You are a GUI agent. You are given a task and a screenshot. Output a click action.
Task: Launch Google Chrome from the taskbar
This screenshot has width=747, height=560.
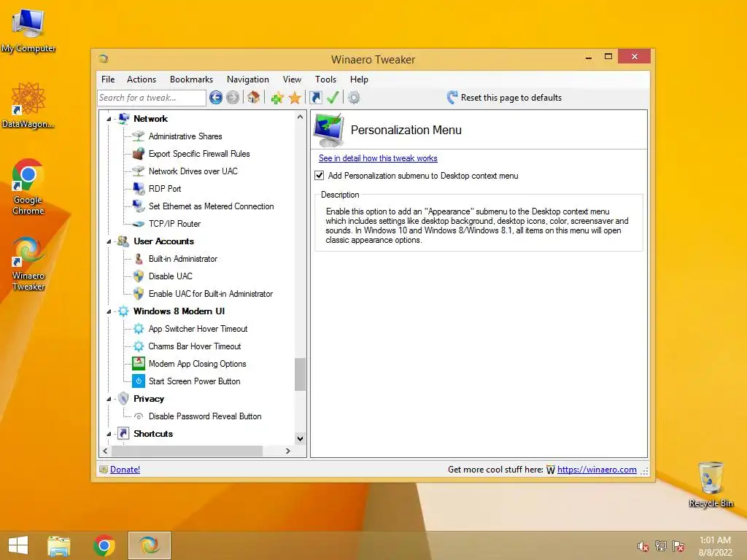[104, 545]
